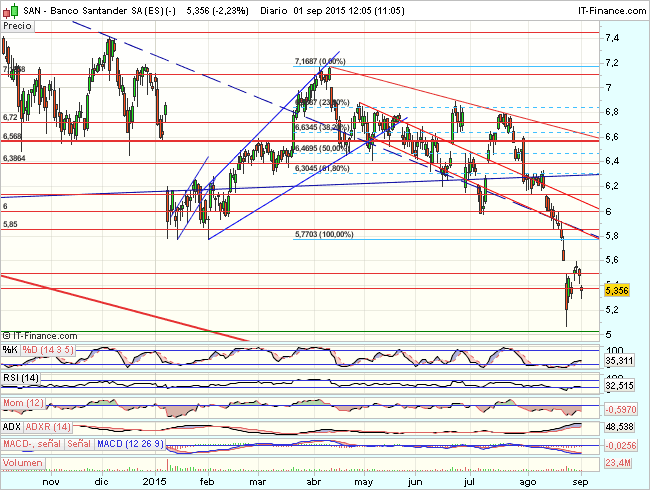650x490 pixels.
Task: Open the MACD-, señal label
Action: tap(32, 444)
